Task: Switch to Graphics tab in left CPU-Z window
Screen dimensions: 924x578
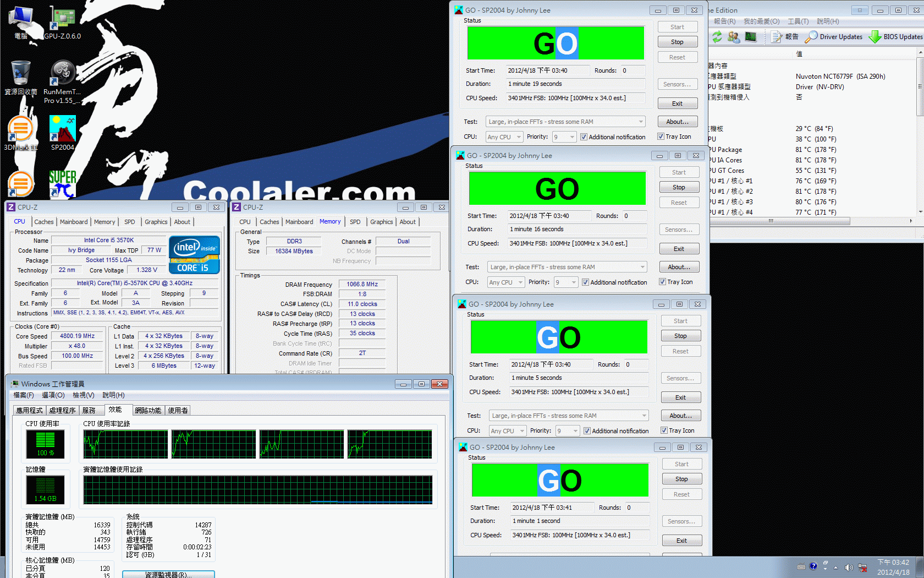Action: click(156, 222)
